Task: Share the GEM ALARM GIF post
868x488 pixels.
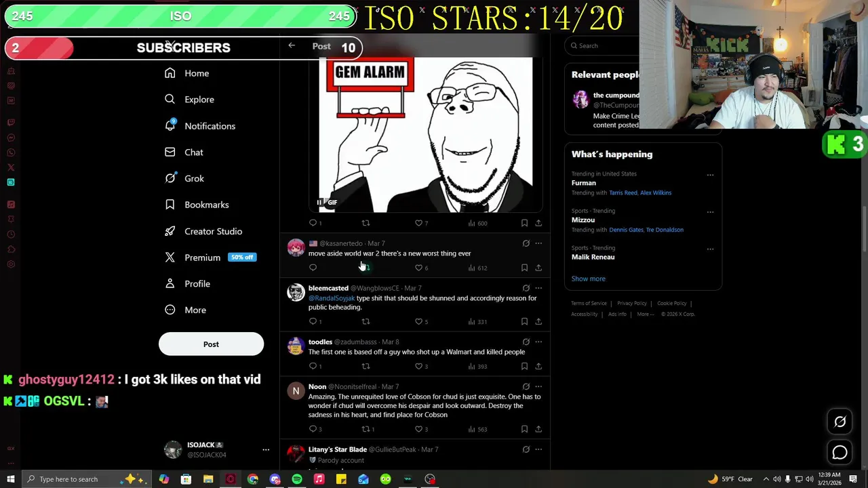Action: point(538,223)
